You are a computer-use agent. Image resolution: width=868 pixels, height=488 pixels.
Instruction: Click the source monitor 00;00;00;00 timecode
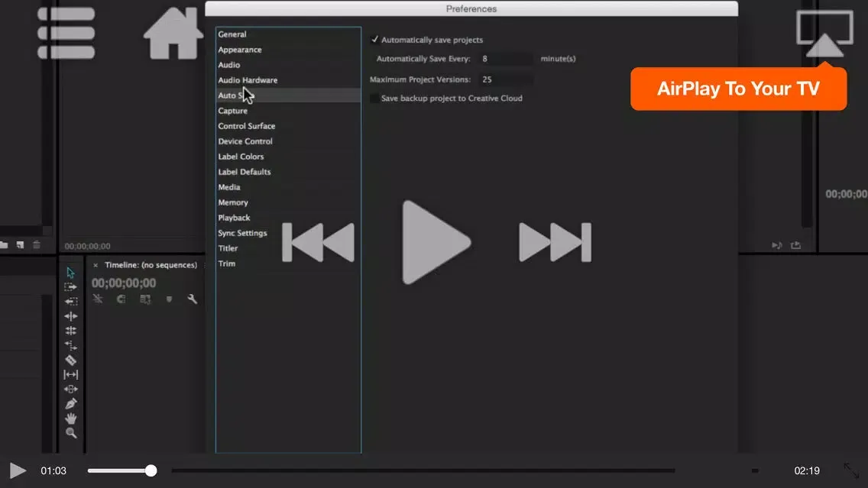pyautogui.click(x=87, y=246)
